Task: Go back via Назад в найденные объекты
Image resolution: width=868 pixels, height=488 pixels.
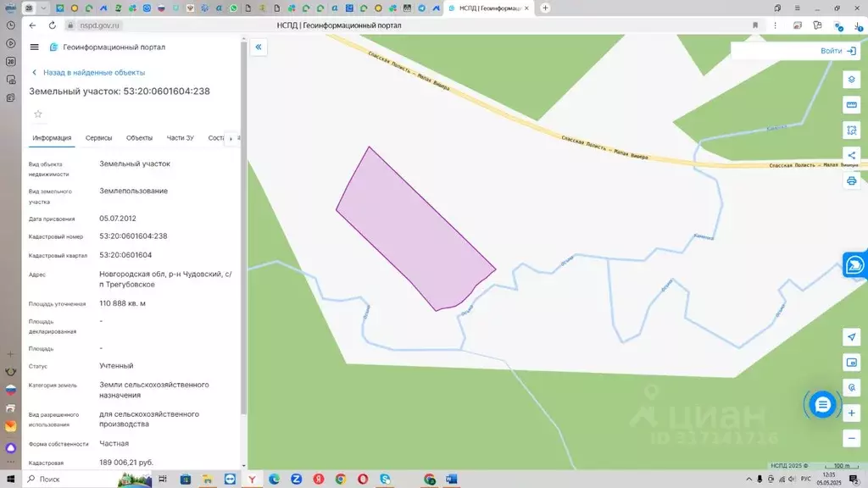Action: coord(88,73)
